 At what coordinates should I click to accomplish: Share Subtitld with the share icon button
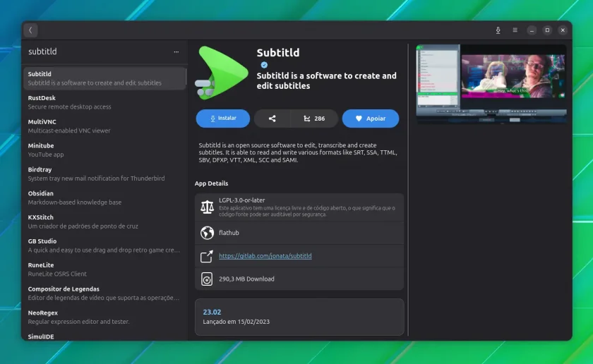pos(272,119)
